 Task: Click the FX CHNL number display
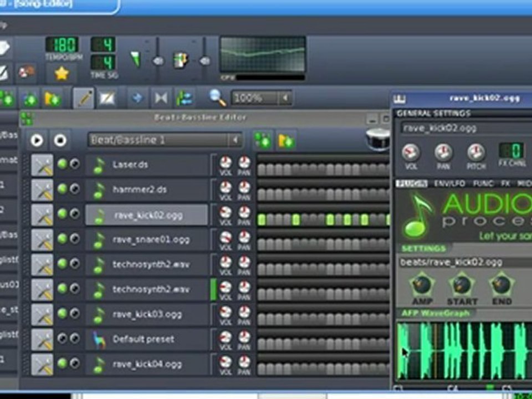[x=511, y=151]
